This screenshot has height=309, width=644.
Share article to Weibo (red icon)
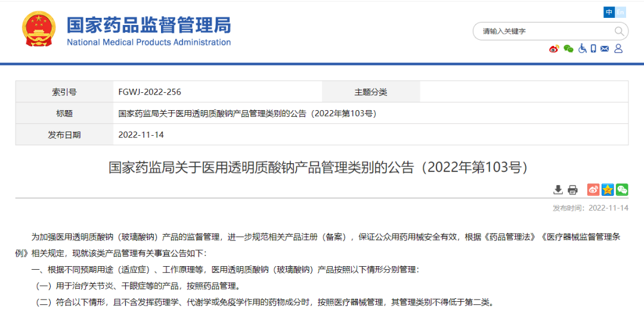593,189
